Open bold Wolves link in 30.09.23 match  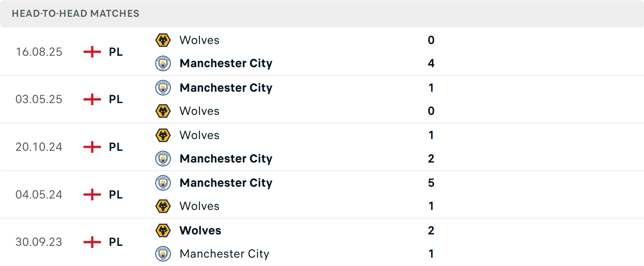click(x=200, y=231)
